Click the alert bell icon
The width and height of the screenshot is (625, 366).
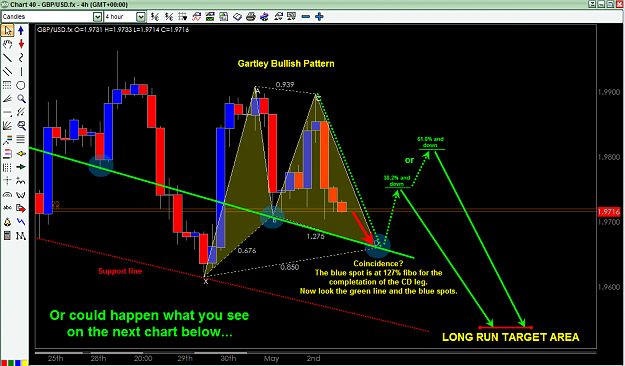click(8, 222)
